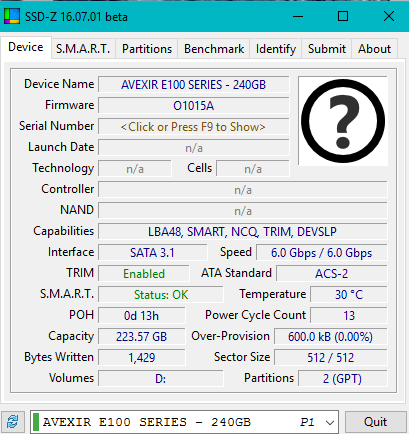Click the refresh icon at bottom left
Screen dimensions: 409x434
13,422
